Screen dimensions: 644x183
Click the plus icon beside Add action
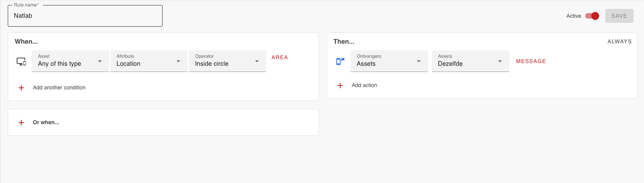point(340,86)
